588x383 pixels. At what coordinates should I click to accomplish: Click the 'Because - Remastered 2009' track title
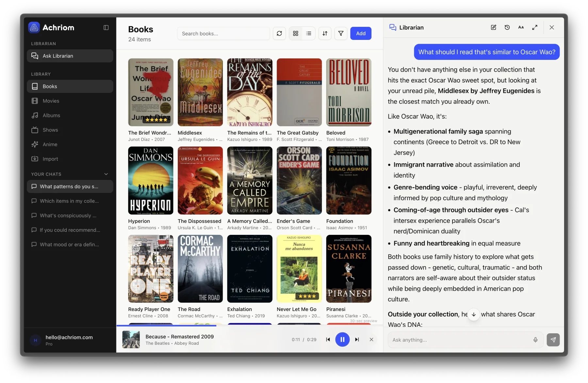180,337
